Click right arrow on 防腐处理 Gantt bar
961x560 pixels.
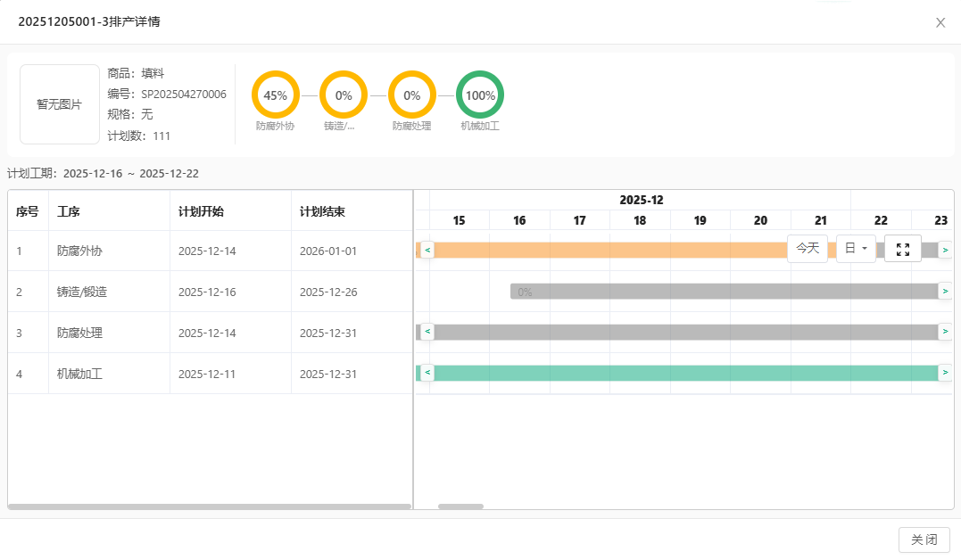click(x=945, y=332)
